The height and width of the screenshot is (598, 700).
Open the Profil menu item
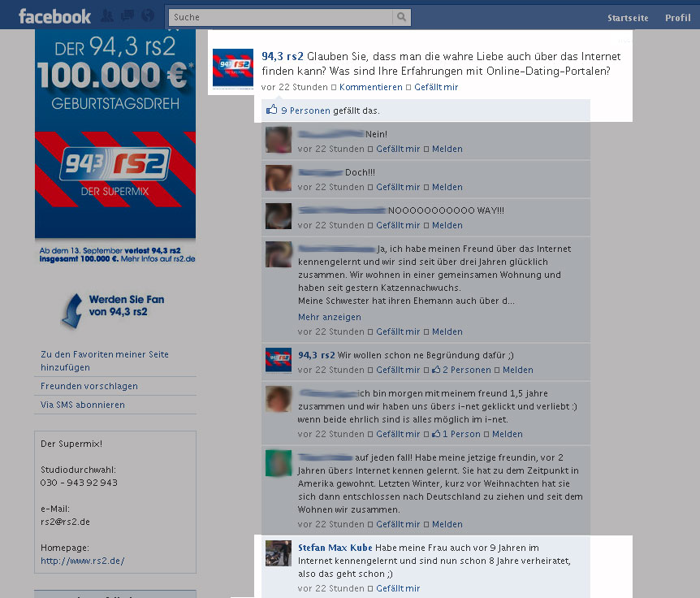677,17
